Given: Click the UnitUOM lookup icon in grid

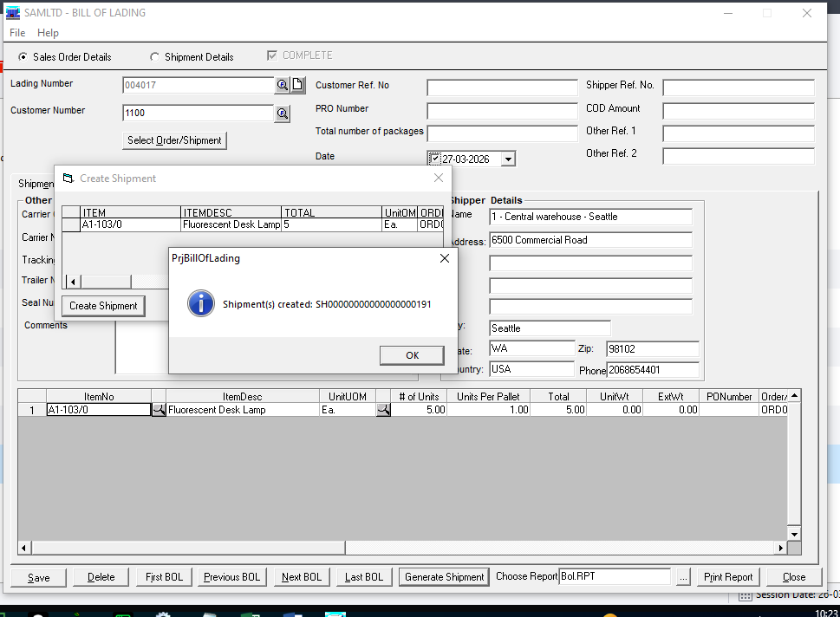Looking at the screenshot, I should [382, 410].
